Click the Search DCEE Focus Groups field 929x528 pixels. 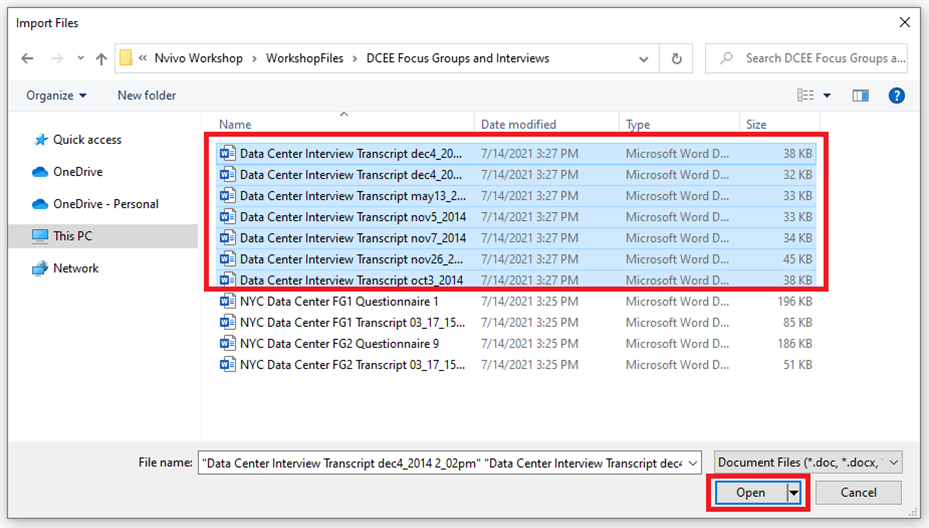click(806, 58)
